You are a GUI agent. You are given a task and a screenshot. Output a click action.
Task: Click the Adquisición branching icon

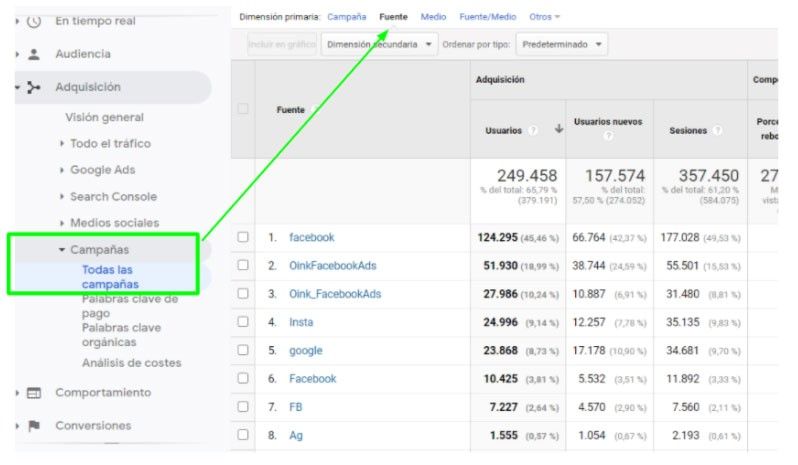(34, 87)
